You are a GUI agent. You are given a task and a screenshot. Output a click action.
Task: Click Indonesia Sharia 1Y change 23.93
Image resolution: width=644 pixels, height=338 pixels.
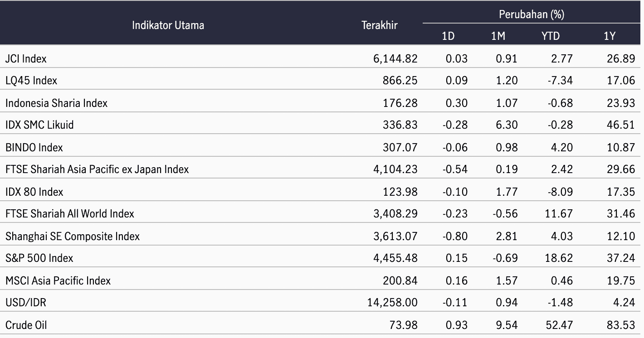pyautogui.click(x=621, y=103)
